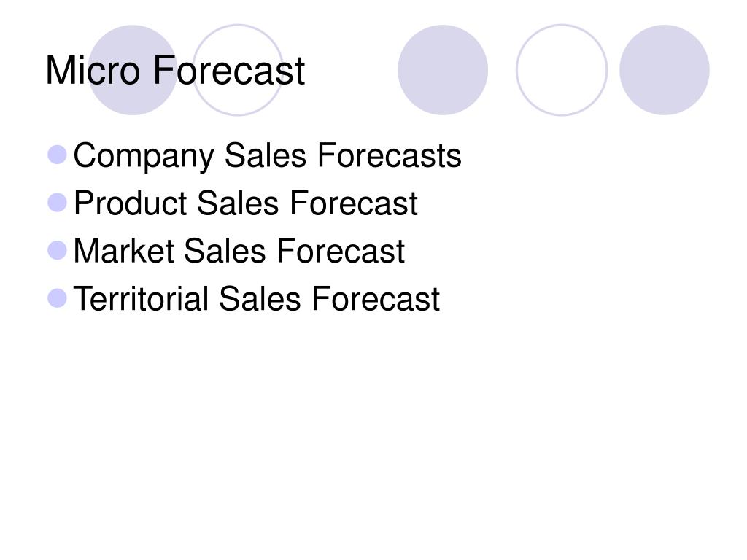Image resolution: width=747 pixels, height=560 pixels.
Task: Select the 'Territorial Sales Forecast' bullet text
Action: pos(257,299)
